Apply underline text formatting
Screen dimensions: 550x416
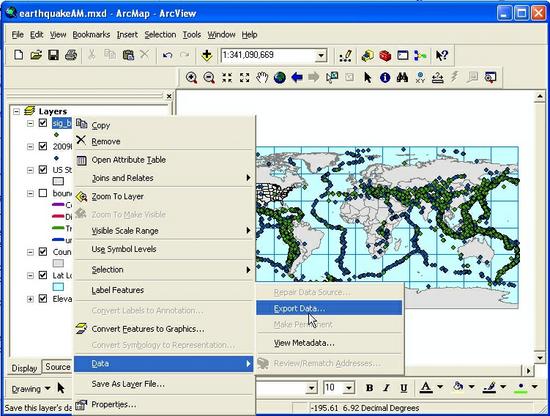click(404, 388)
